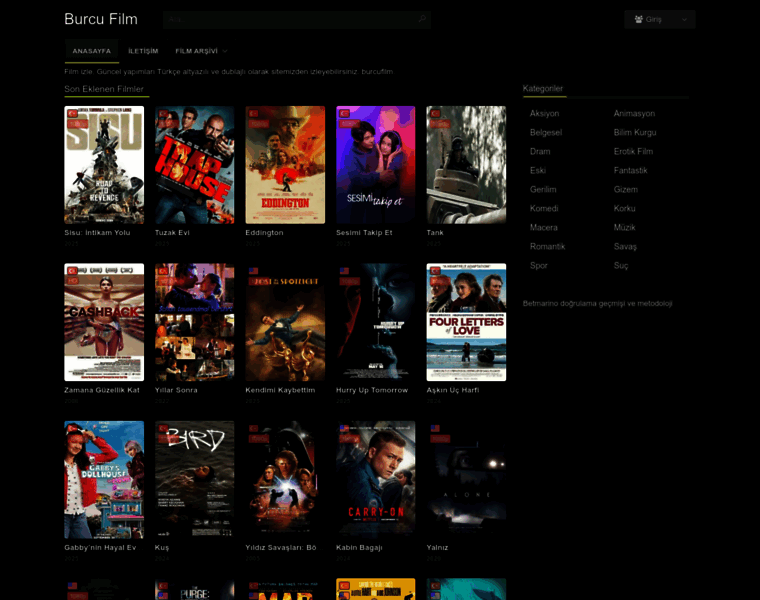
Task: Click the user group icon in Giriş
Action: point(639,19)
